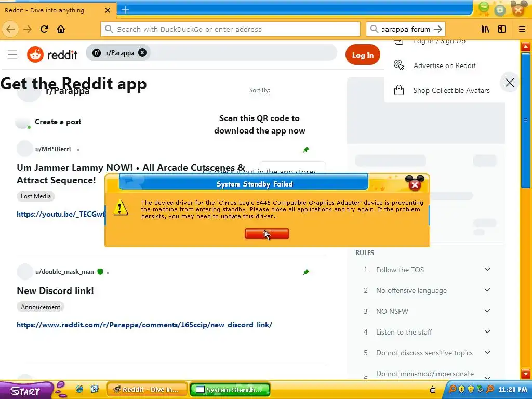Viewport: 532px width, 399px height.
Task: Open u/MrPJBerri profile link
Action: pyautogui.click(x=53, y=149)
